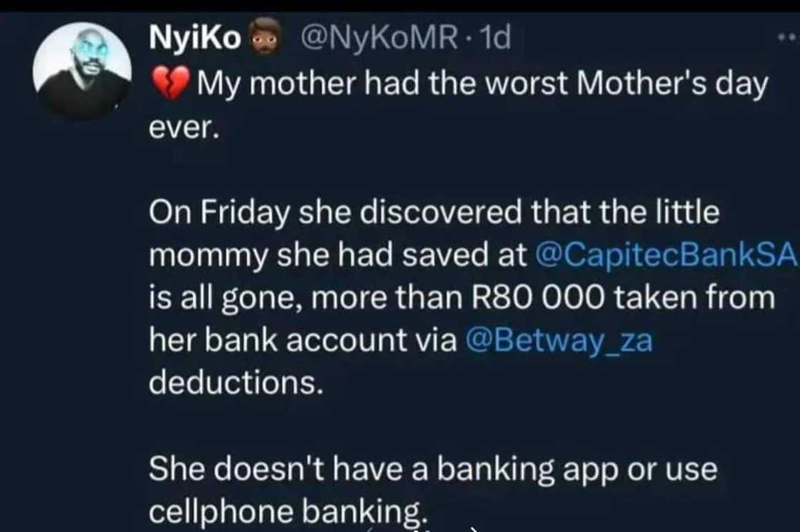Click the amount "R80 000"
The height and width of the screenshot is (532, 800).
click(x=538, y=298)
